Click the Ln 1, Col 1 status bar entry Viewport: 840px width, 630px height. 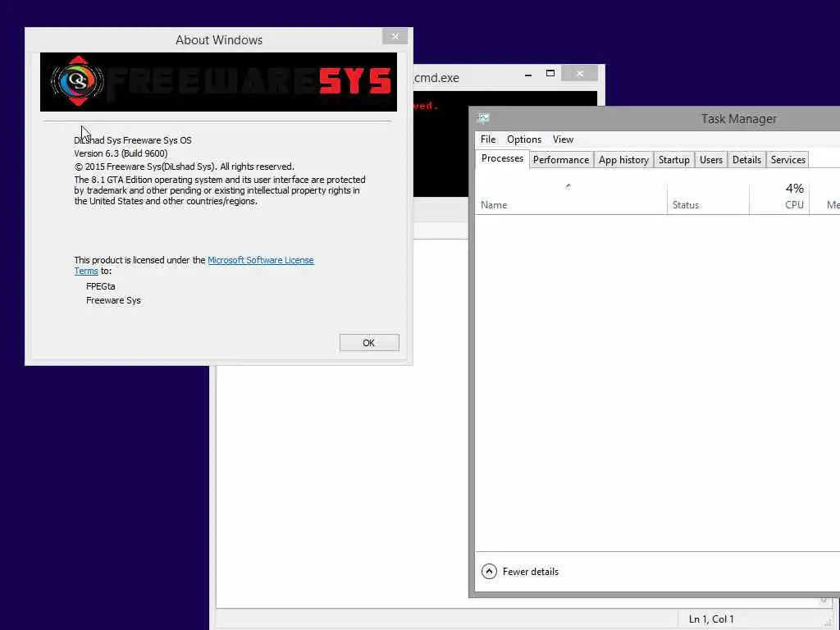click(711, 619)
